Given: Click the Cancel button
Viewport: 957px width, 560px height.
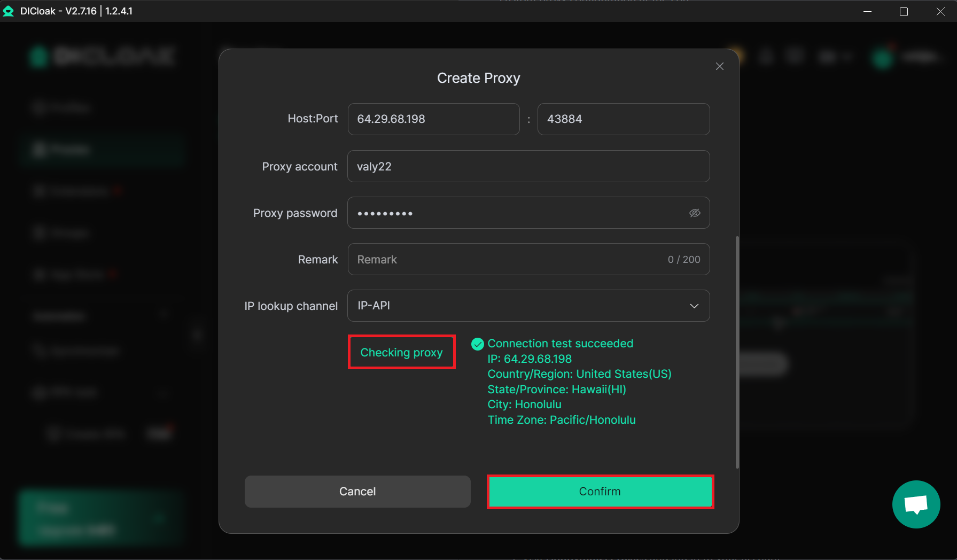Looking at the screenshot, I should click(357, 491).
